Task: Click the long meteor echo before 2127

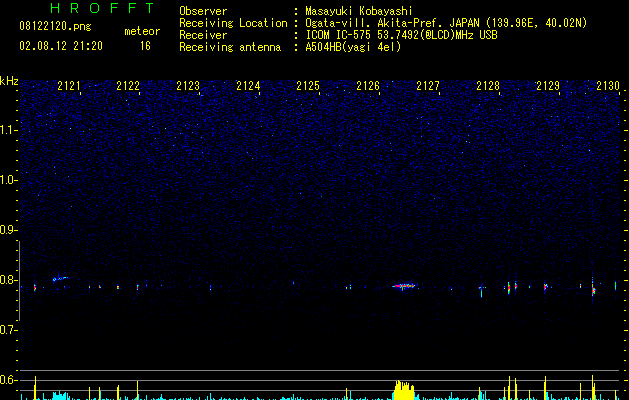Action: [404, 286]
